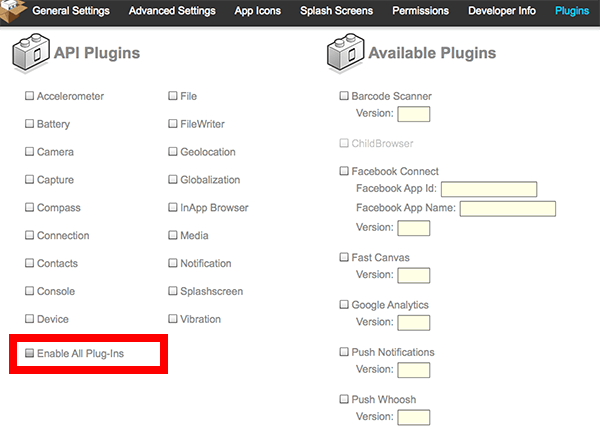Switch to the Permissions tab
This screenshot has width=600, height=433.
421,11
